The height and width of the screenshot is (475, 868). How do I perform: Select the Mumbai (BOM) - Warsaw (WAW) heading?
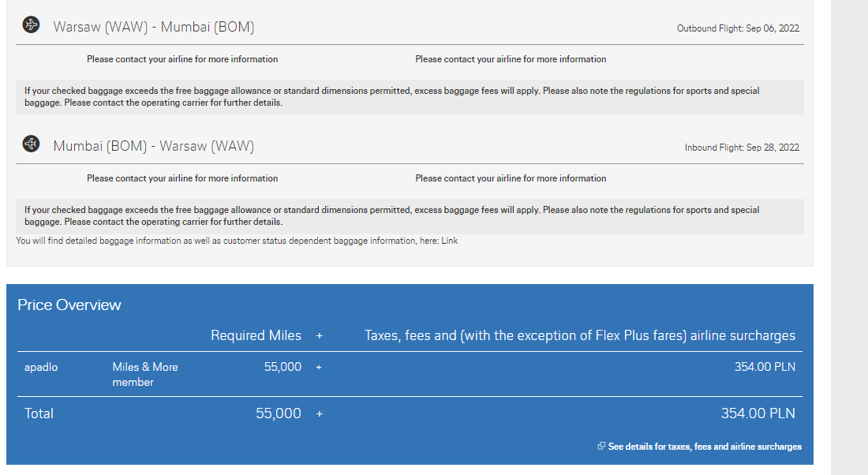tap(154, 146)
